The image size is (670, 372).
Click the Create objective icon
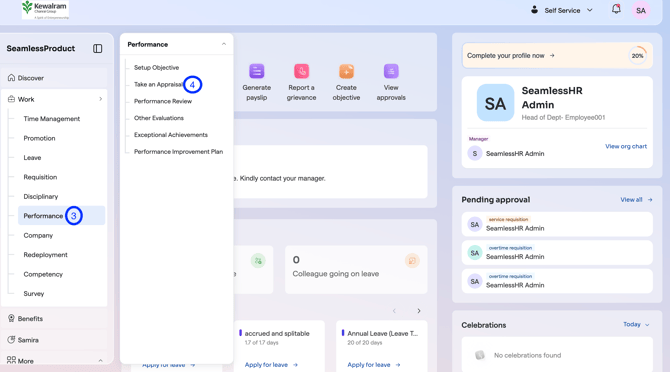[x=347, y=71]
